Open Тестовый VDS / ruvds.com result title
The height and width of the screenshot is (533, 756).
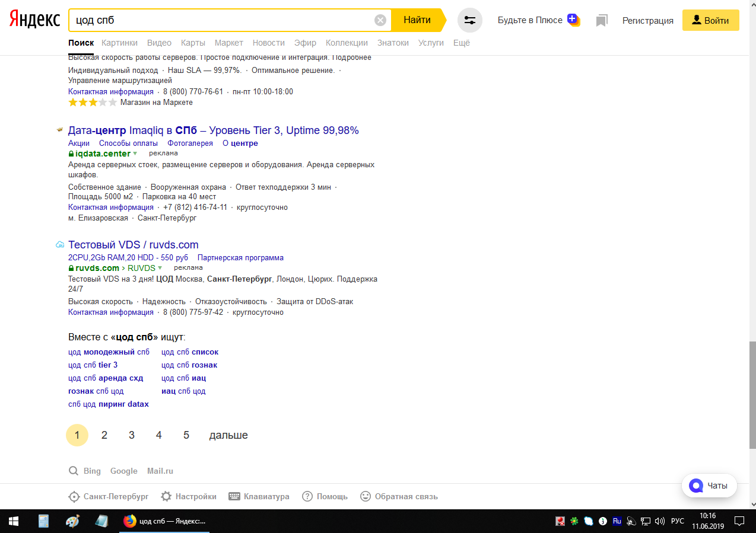[x=134, y=245]
